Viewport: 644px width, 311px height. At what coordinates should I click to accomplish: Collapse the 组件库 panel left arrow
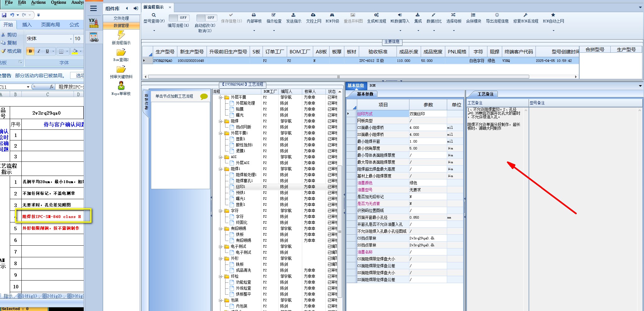click(127, 8)
